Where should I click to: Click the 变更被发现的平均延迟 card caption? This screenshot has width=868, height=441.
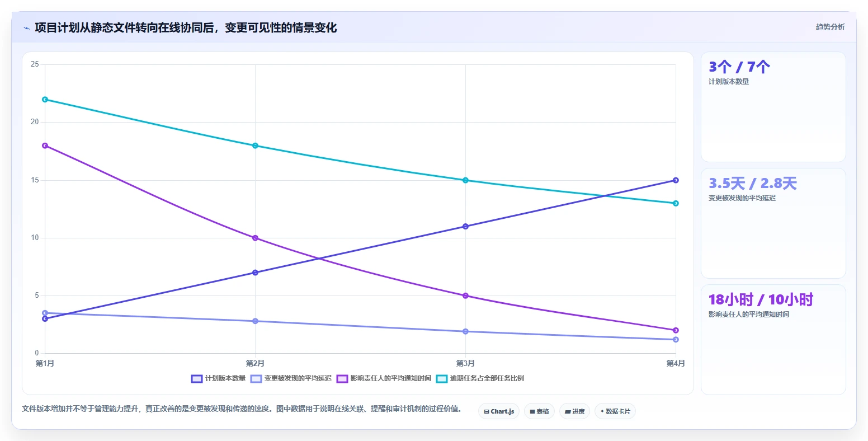coord(742,198)
